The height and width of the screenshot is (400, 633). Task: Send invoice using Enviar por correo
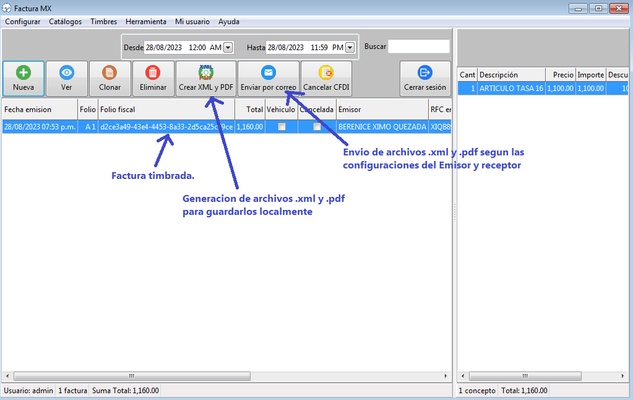[x=268, y=79]
